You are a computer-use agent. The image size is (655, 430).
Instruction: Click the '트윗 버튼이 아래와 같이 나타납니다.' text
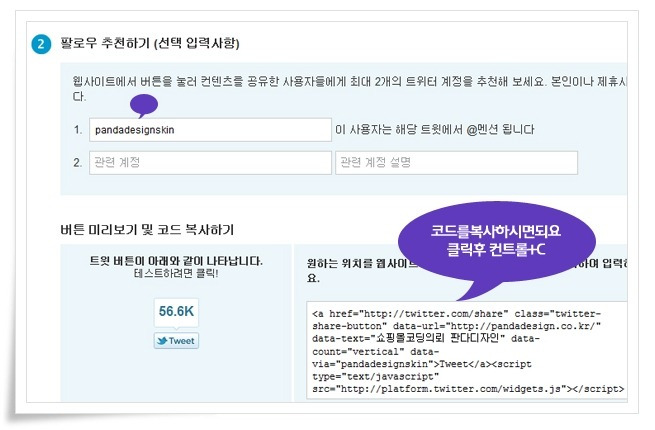[176, 261]
